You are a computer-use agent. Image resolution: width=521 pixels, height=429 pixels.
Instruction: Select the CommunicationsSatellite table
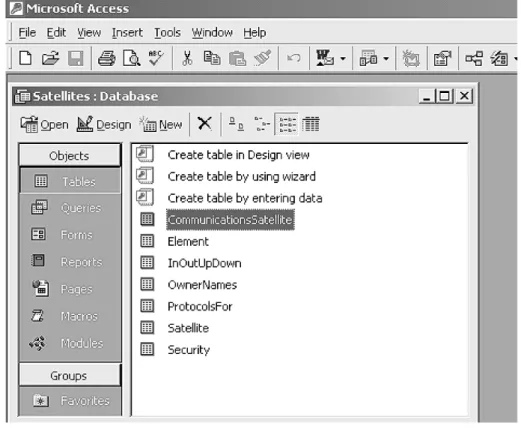click(230, 220)
